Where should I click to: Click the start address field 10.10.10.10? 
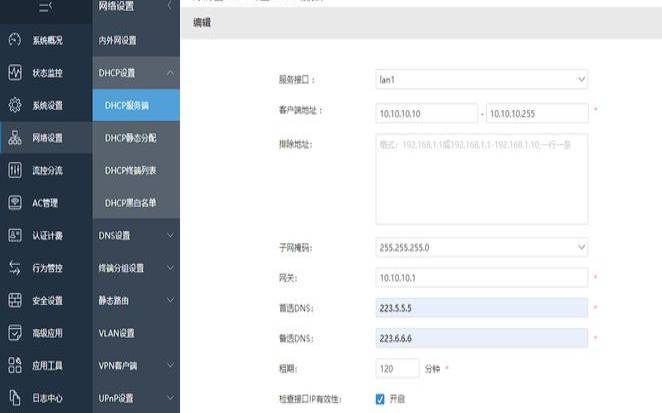pyautogui.click(x=426, y=113)
